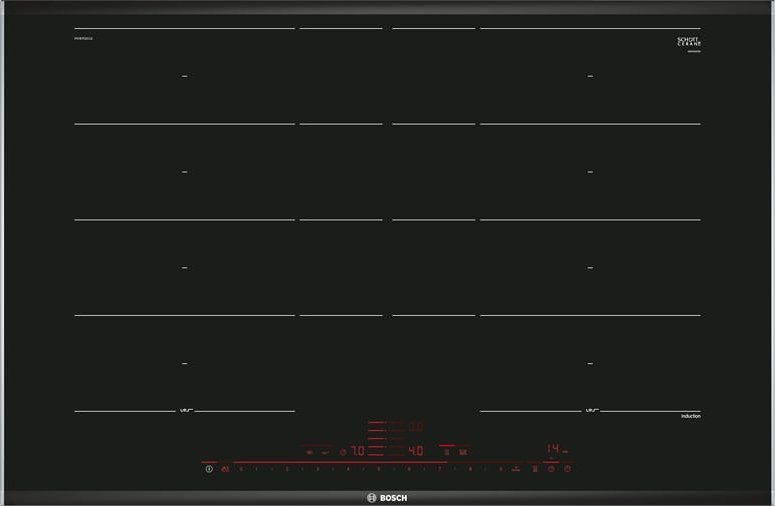Select the zone showing 7.0 power level
The image size is (775, 506).
coord(358,451)
